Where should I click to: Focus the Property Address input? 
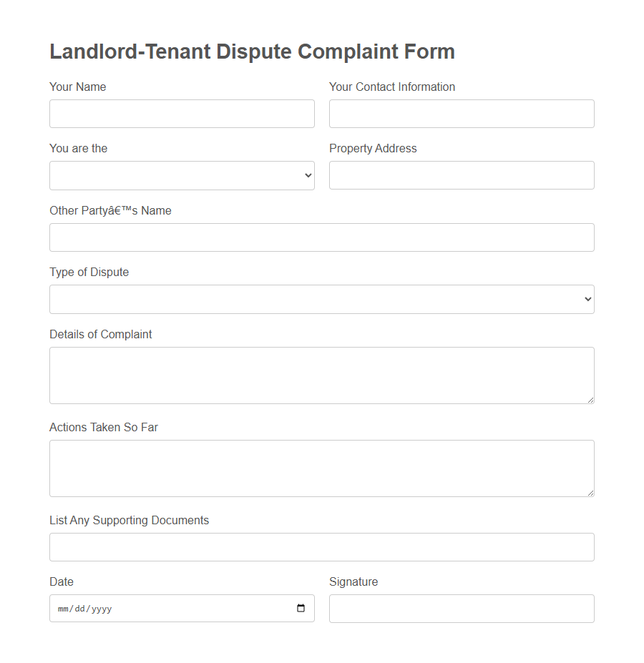pos(462,175)
